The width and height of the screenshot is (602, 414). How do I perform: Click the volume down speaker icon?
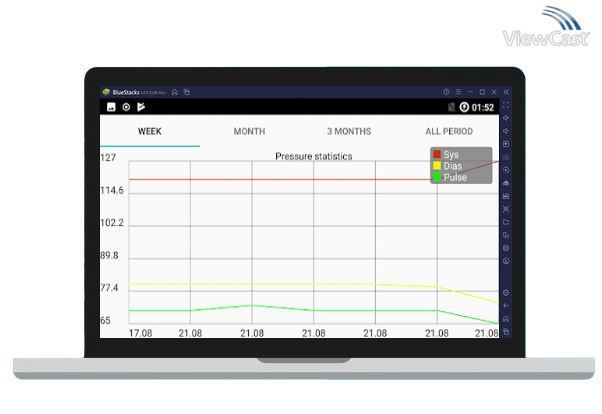pyautogui.click(x=506, y=131)
